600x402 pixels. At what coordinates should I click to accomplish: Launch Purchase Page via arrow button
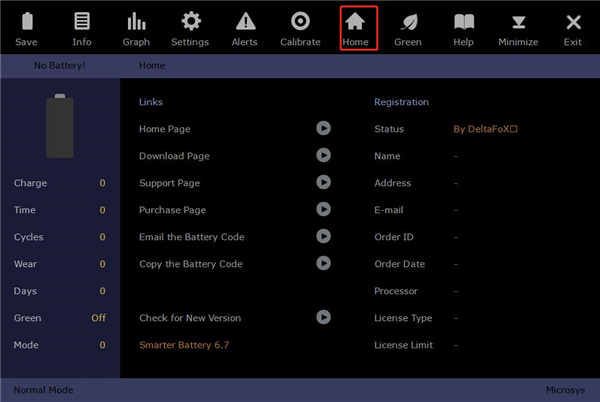click(323, 209)
